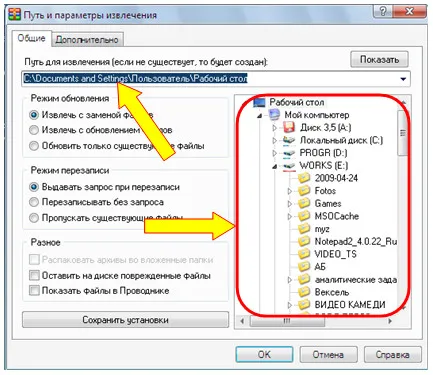Choose 'Перезаписывать без запроса' radio button

click(x=34, y=202)
